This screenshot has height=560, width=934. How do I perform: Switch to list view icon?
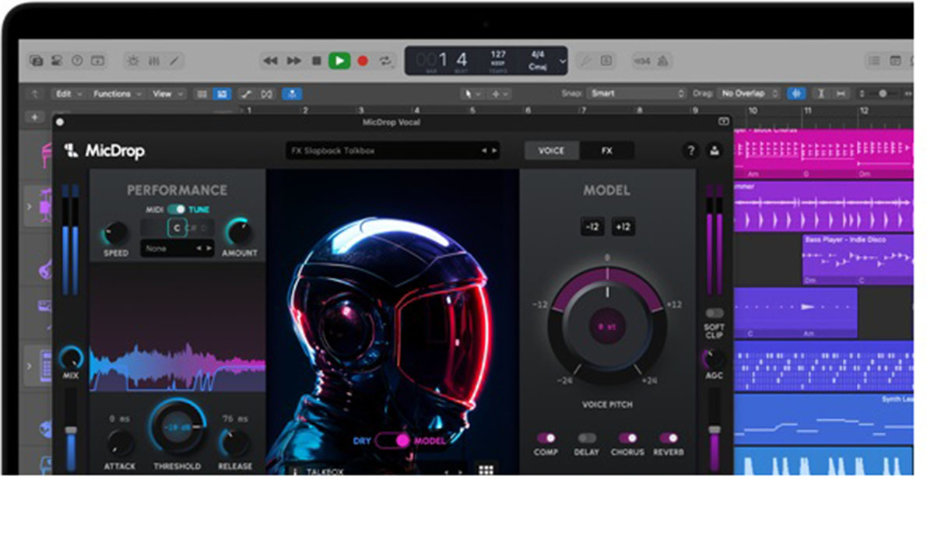[202, 93]
